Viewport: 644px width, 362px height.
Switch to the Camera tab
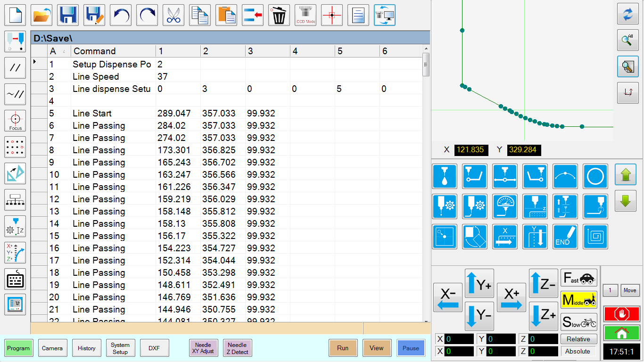pyautogui.click(x=52, y=348)
